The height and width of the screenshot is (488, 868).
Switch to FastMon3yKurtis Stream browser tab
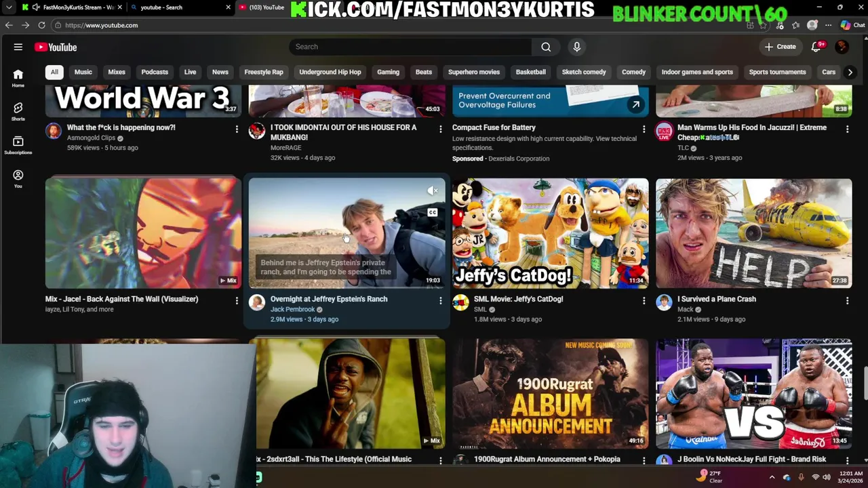point(71,7)
